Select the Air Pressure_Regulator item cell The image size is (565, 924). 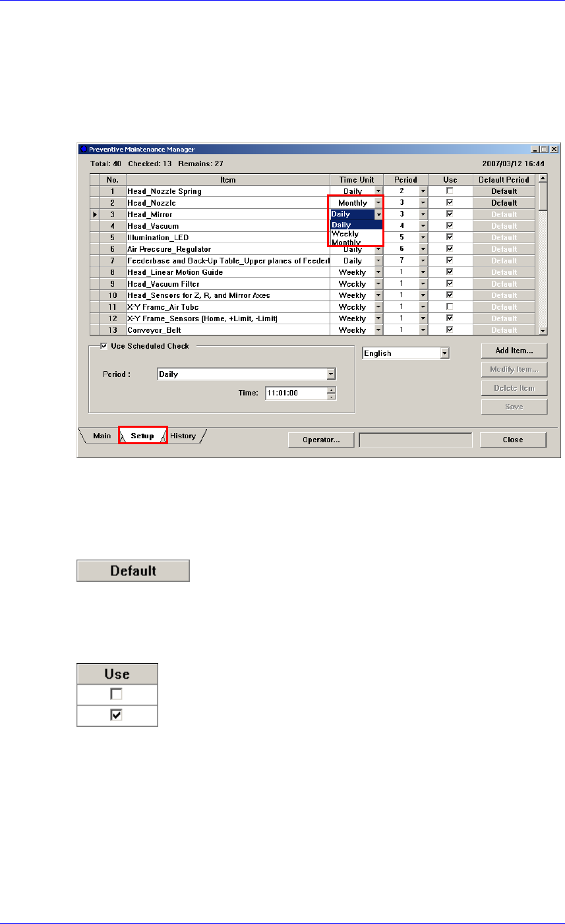point(227,249)
